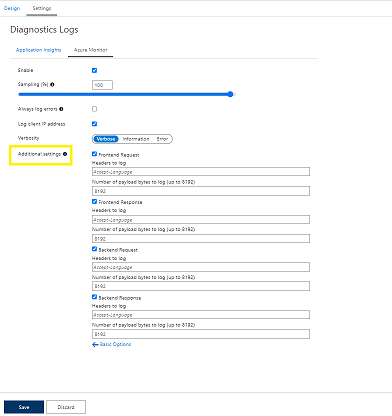Toggle the Backend Response checkbox

(94, 297)
